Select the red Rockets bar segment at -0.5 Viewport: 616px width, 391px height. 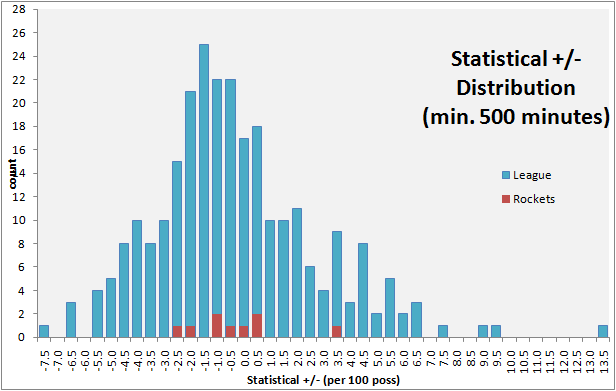click(230, 331)
